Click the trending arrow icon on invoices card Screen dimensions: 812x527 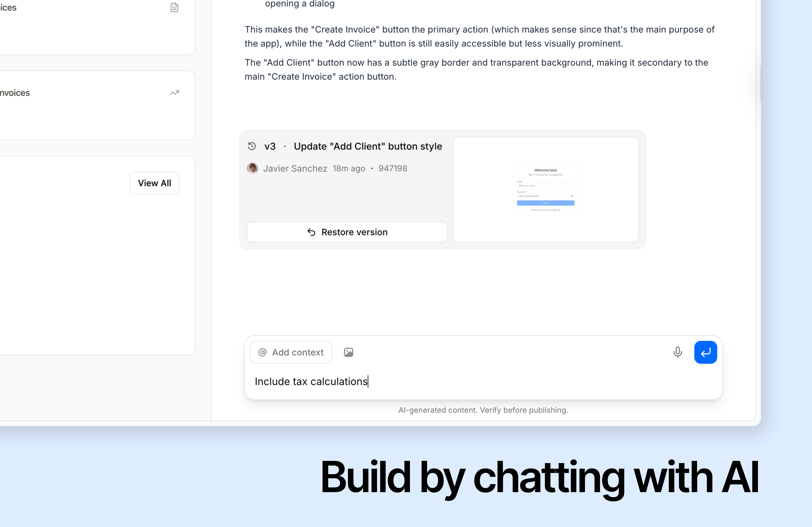(174, 93)
